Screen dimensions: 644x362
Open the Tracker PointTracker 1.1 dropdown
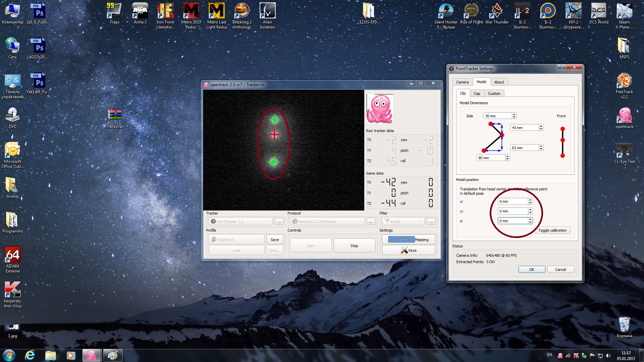tap(241, 222)
